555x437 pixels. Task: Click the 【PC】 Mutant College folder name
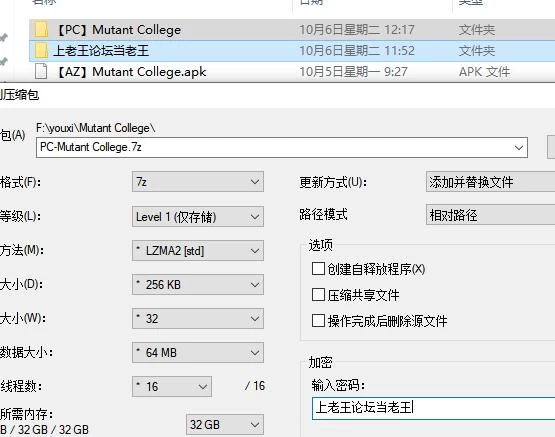tap(119, 30)
